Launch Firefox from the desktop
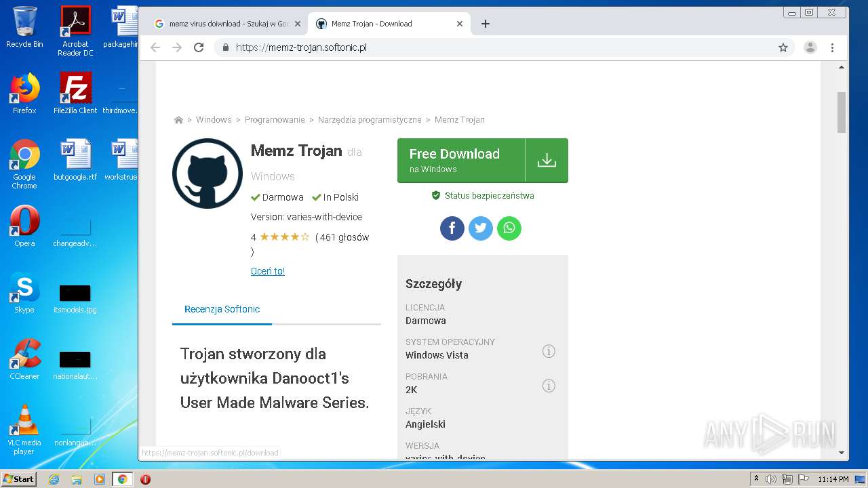This screenshot has width=868, height=488. pos(24,94)
